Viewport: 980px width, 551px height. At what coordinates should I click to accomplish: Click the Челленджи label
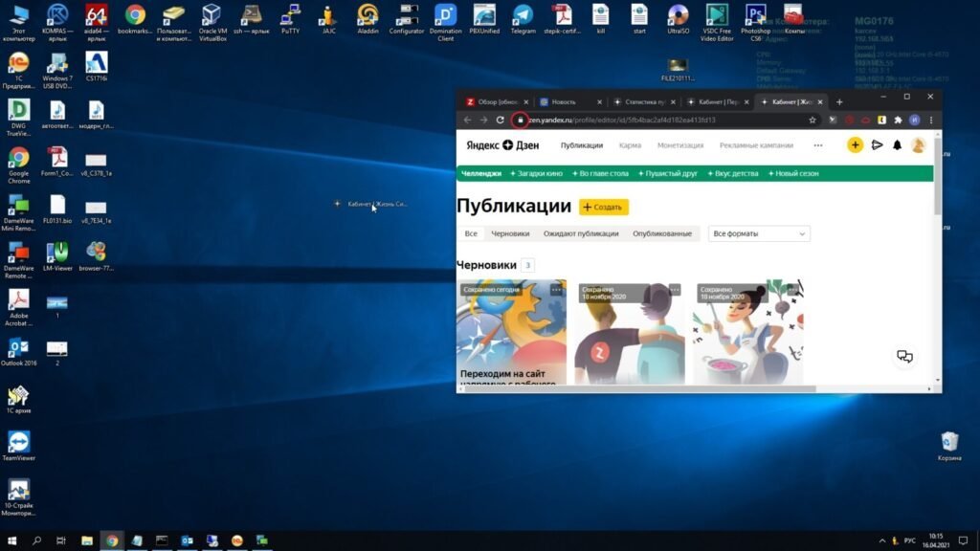click(x=481, y=174)
